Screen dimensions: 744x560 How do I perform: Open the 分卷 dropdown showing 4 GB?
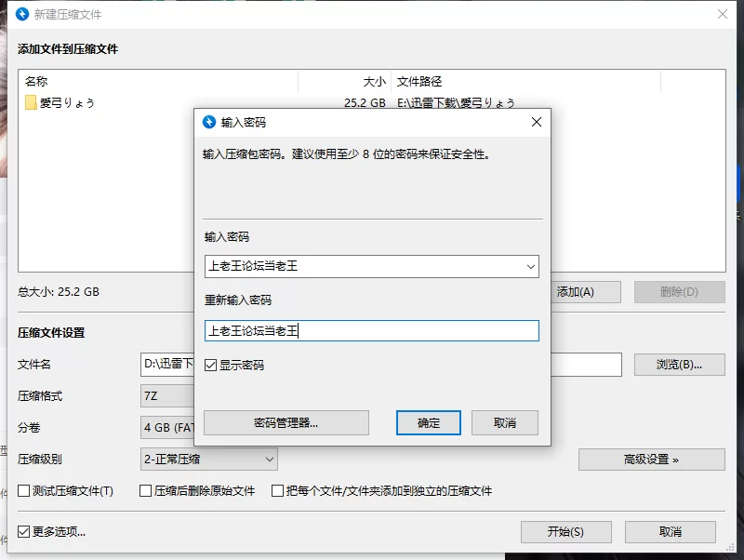(x=167, y=428)
